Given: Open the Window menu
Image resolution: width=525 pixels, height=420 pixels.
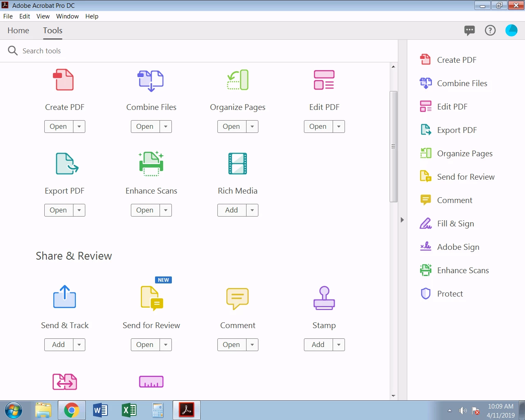Looking at the screenshot, I should point(68,16).
